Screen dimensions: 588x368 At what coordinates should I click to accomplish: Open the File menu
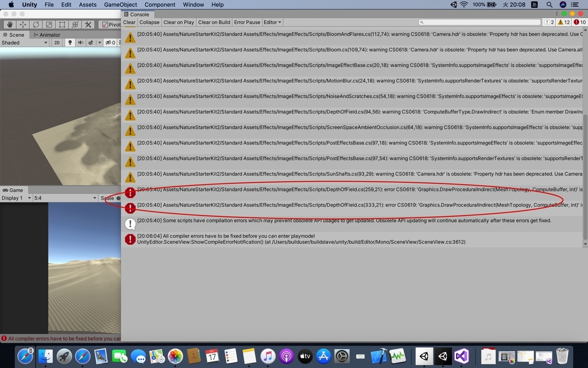click(49, 5)
